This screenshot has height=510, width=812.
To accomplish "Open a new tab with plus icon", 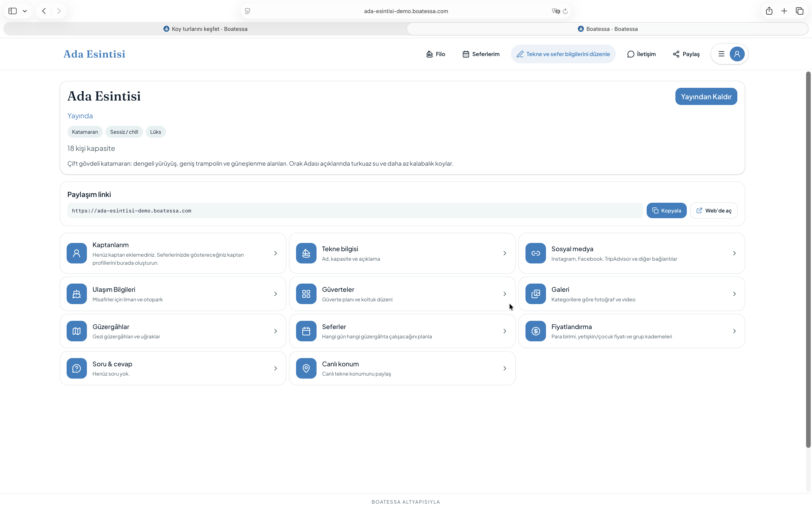I will [784, 11].
